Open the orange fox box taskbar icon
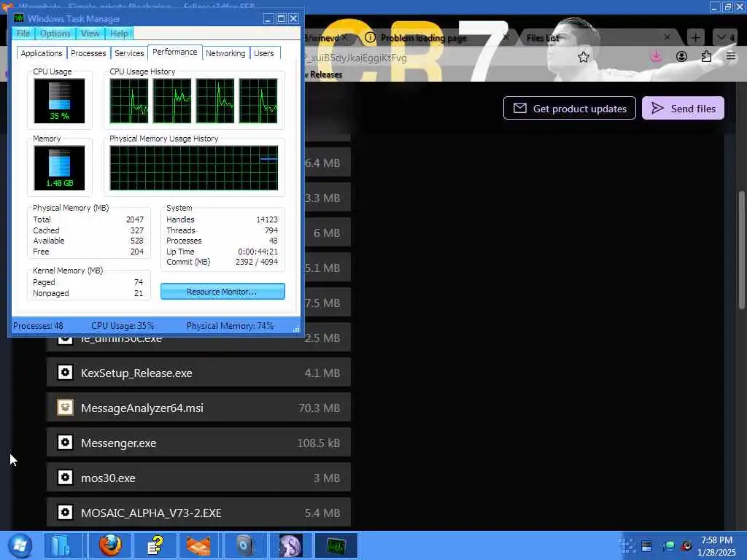The width and height of the screenshot is (747, 560). 198,545
